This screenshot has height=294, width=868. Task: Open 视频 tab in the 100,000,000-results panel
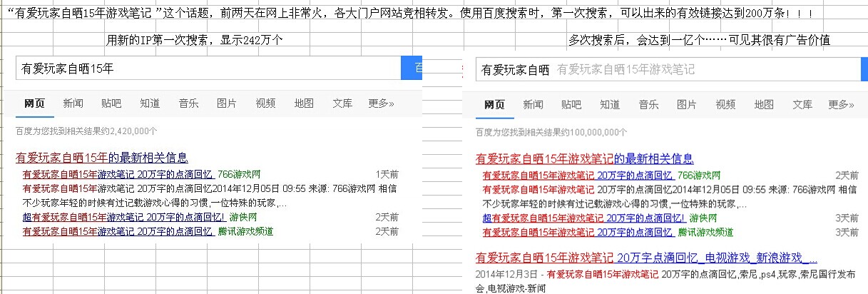tap(725, 104)
